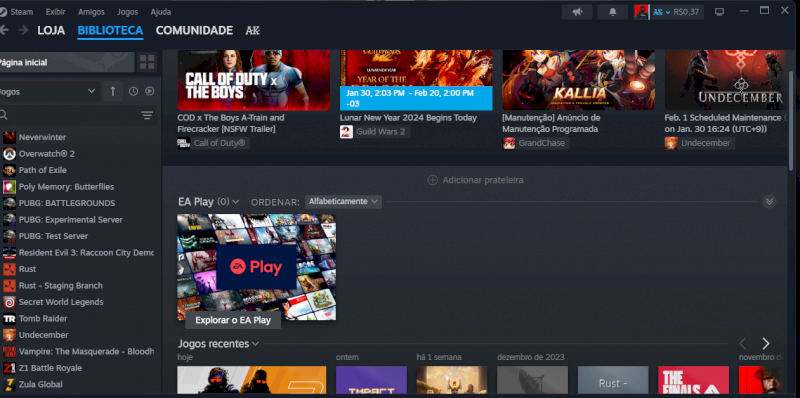Open the Undecember news tag

pos(699,143)
